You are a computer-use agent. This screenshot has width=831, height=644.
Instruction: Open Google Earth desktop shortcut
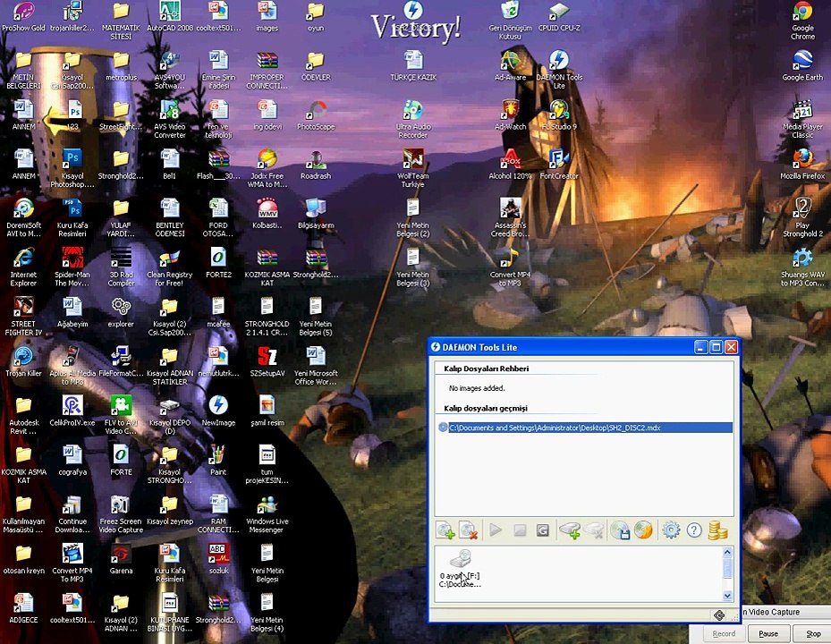[802, 65]
